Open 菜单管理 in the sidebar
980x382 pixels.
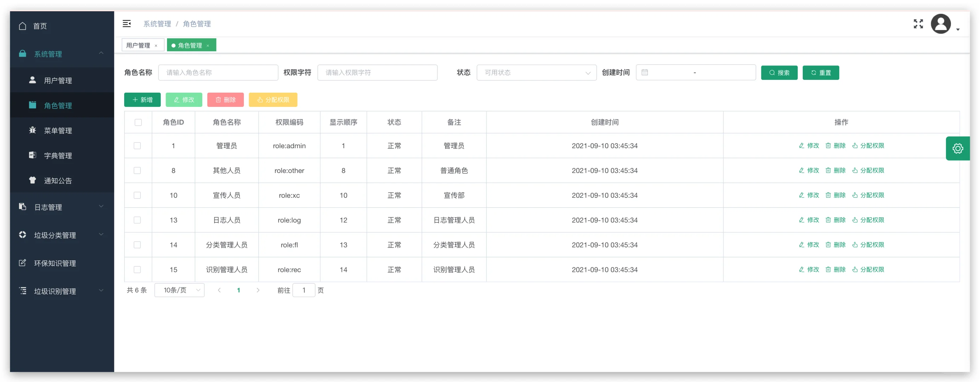tap(58, 131)
